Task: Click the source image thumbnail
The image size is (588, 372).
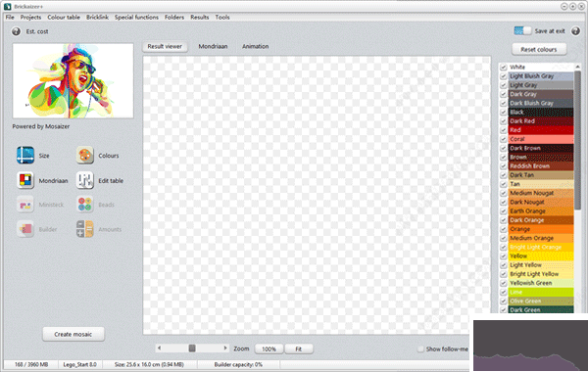Action: [73, 81]
